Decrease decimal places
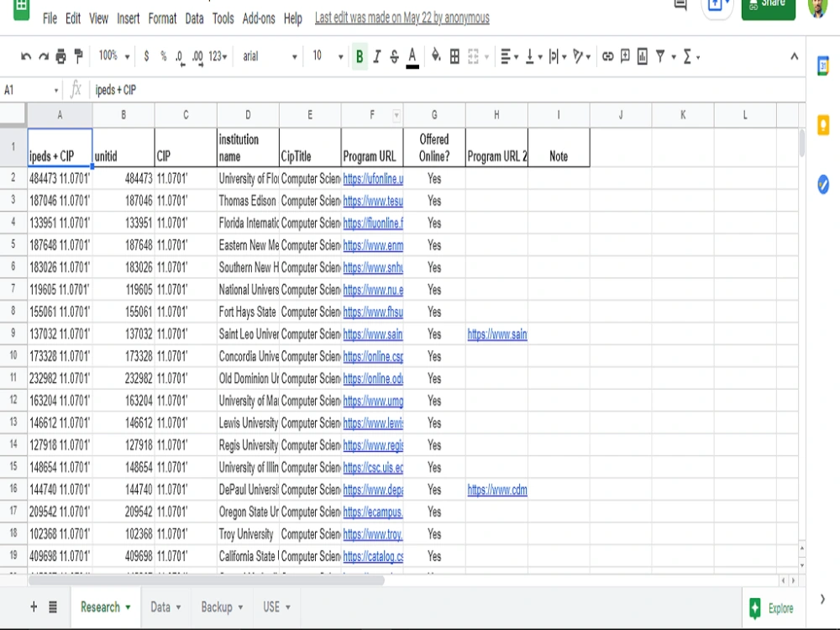The width and height of the screenshot is (840, 630). (180, 57)
